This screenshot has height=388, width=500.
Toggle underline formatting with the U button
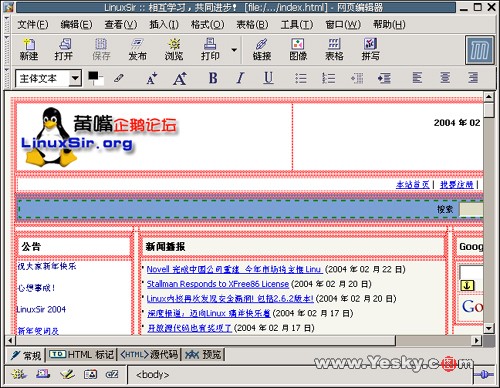pyautogui.click(x=268, y=78)
